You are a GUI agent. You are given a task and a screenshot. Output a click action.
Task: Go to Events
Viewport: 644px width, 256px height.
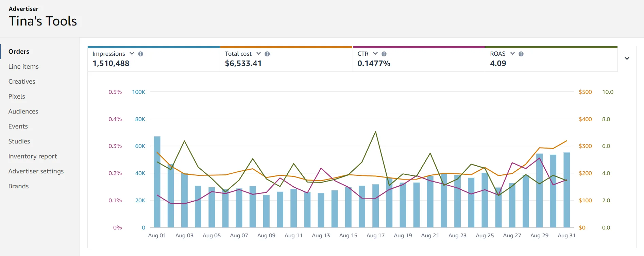click(x=18, y=126)
